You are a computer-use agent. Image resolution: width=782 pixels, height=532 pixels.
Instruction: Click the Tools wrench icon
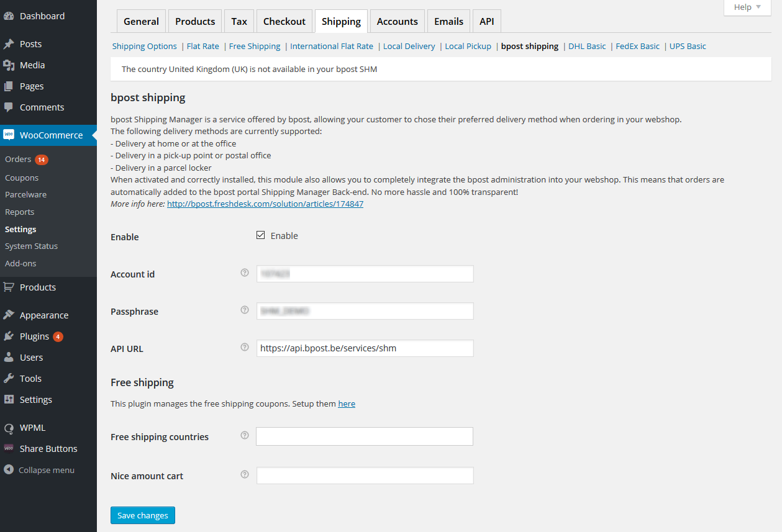pyautogui.click(x=9, y=379)
